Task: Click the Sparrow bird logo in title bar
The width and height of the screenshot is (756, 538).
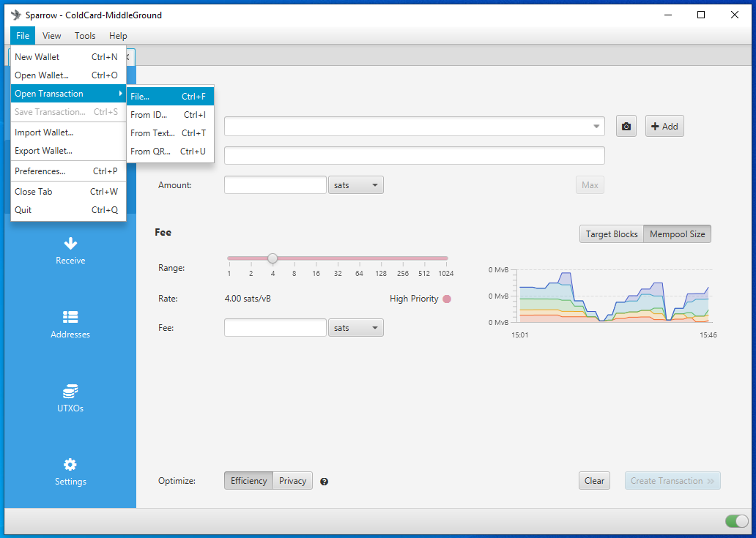Action: click(x=16, y=15)
